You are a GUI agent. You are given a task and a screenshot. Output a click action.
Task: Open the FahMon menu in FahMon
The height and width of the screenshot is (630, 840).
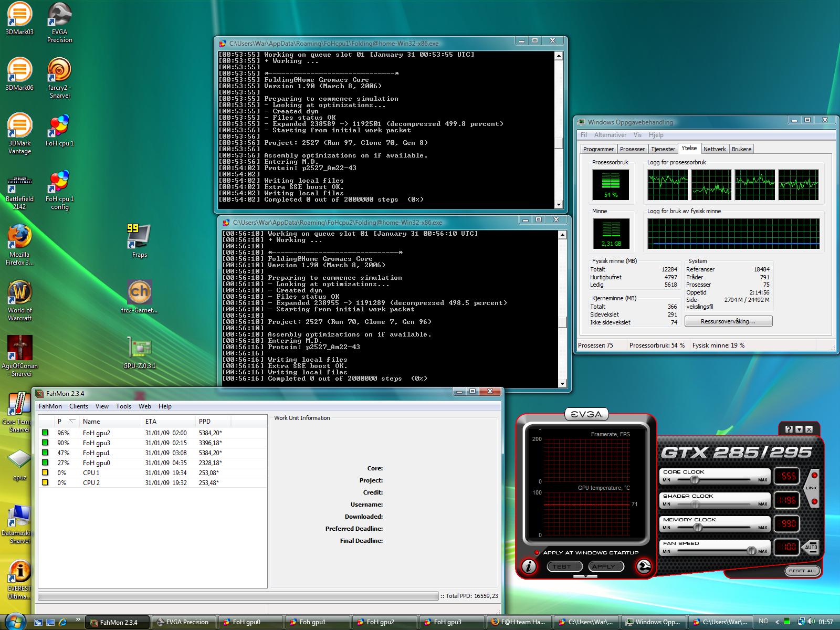tap(50, 406)
